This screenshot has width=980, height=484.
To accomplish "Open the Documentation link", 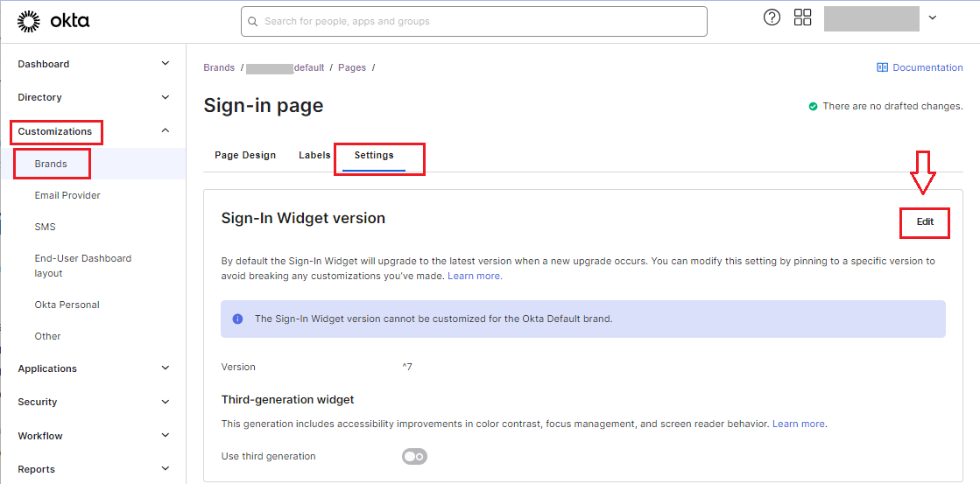I will tap(927, 67).
